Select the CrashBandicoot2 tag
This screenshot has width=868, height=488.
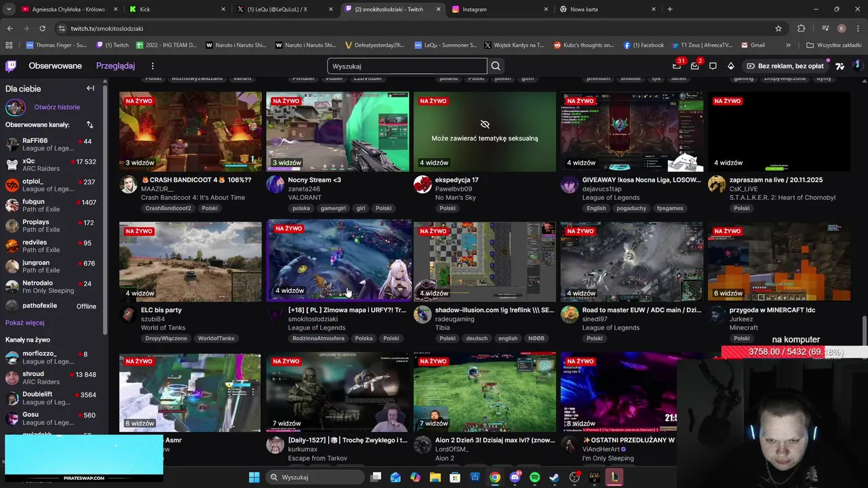click(168, 208)
